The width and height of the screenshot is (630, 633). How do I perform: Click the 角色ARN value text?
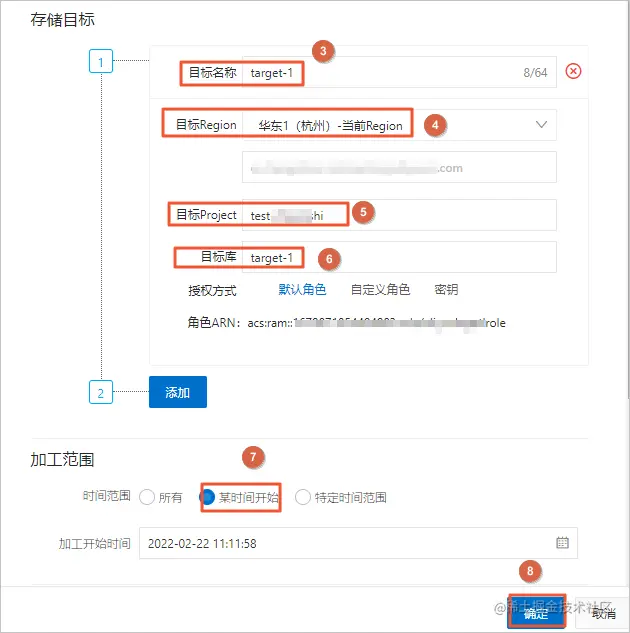click(376, 323)
